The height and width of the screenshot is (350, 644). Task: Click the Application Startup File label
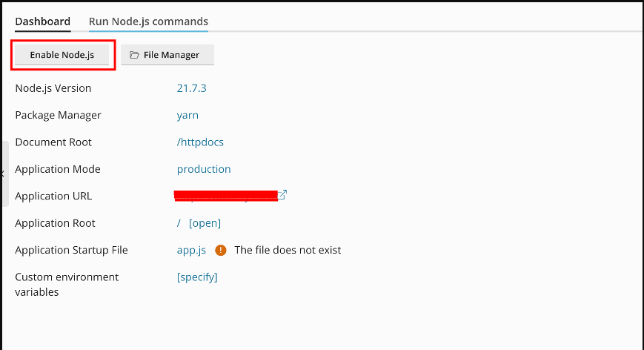pos(71,250)
